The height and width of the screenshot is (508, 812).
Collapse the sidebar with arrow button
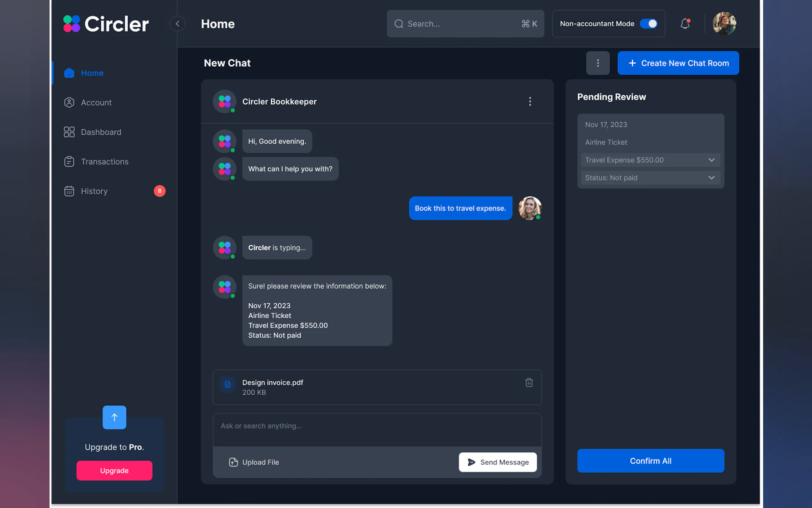(x=177, y=24)
